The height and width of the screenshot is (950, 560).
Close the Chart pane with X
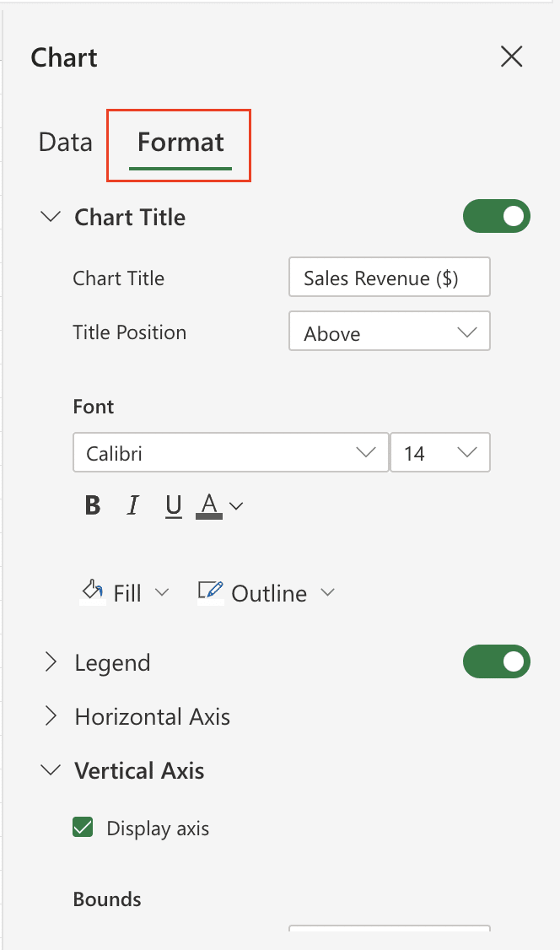512,57
